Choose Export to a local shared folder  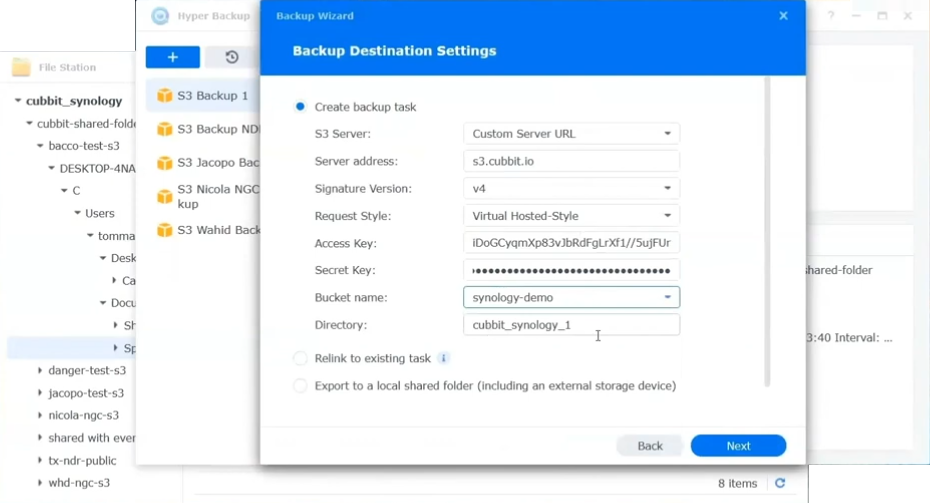pyautogui.click(x=300, y=385)
